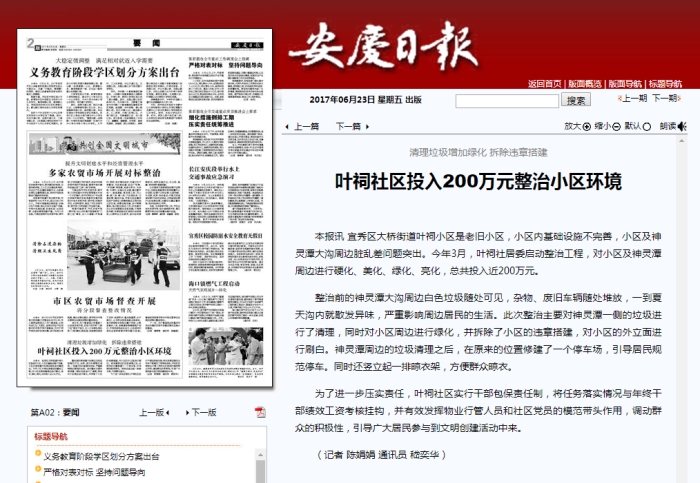Go to next issue 下一期
Image resolution: width=700 pixels, height=483 pixels.
click(x=665, y=99)
